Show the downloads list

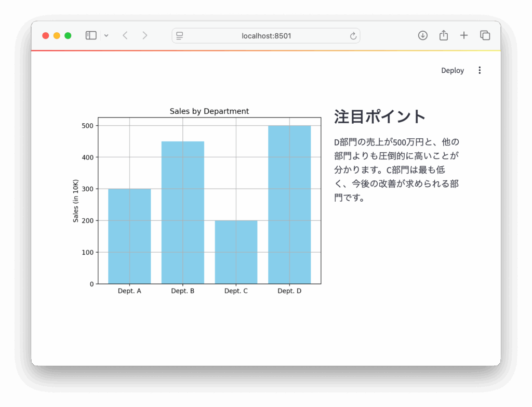[x=423, y=35]
